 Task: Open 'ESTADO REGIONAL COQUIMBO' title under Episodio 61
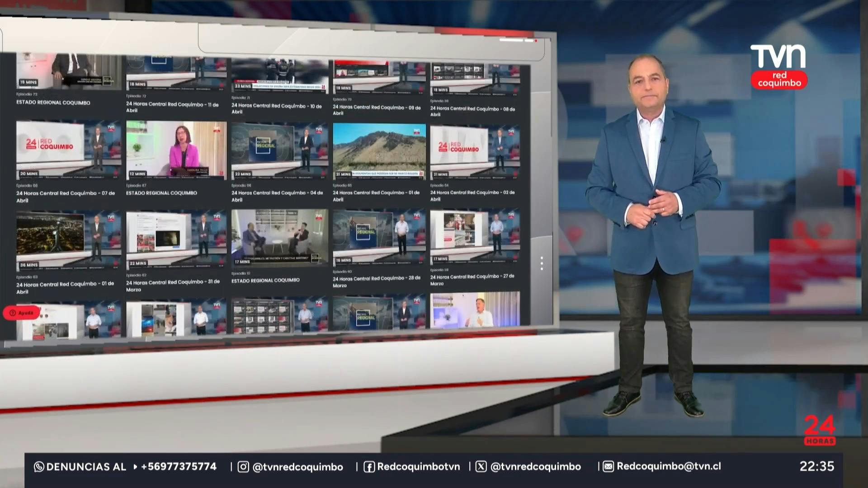click(265, 281)
